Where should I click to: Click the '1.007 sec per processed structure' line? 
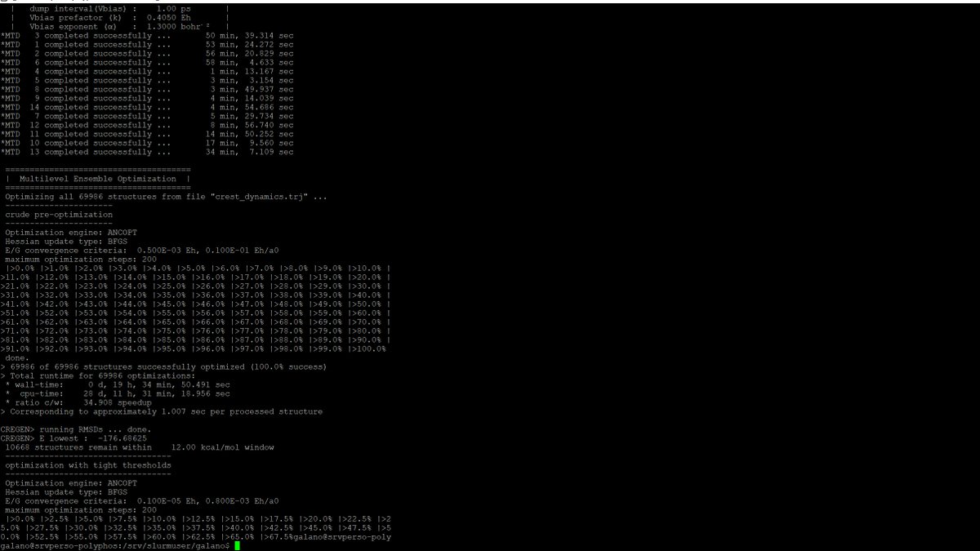(162, 411)
